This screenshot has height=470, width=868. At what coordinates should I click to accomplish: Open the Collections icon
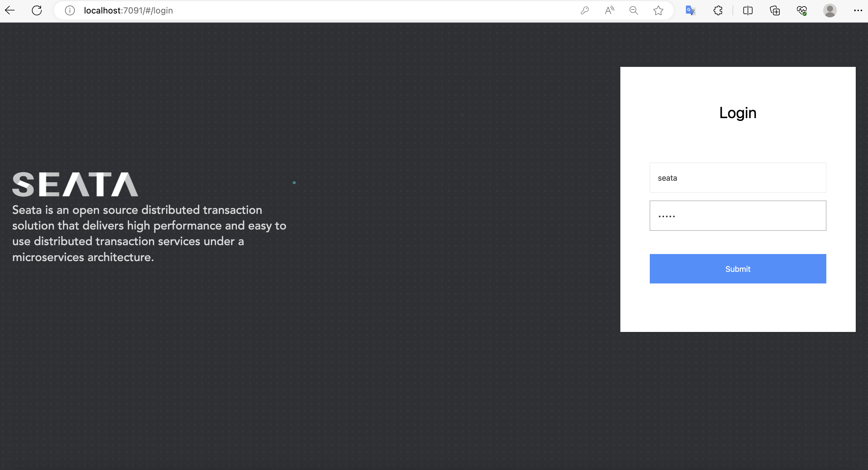click(775, 10)
